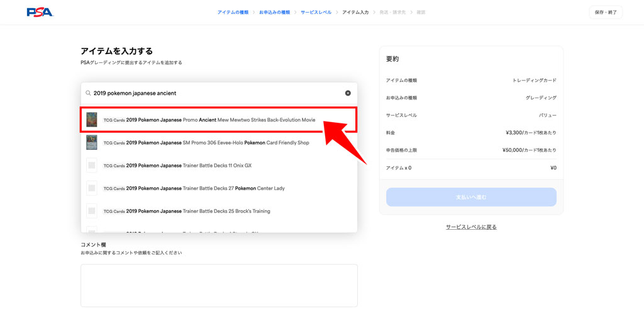Click the ¥3,300/カード1枚あたり fee value
Viewport: 644px width, 316px height.
coord(531,133)
